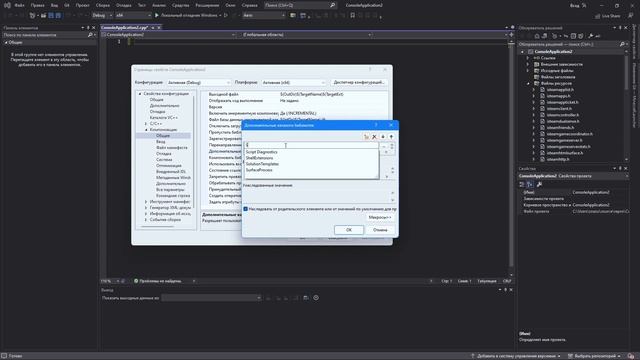Click the wrench properties icon in Solution Explorer toolbar
640x360 pixels.
coord(590,36)
